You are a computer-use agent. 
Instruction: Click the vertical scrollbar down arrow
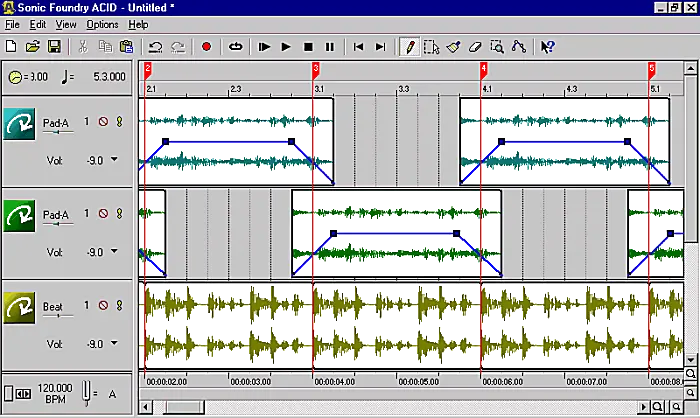(x=690, y=360)
